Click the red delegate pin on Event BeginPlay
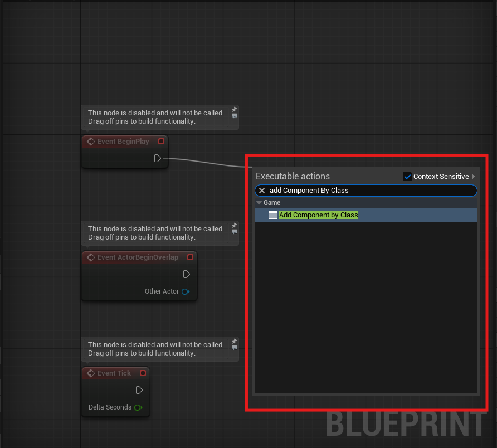 tap(162, 142)
